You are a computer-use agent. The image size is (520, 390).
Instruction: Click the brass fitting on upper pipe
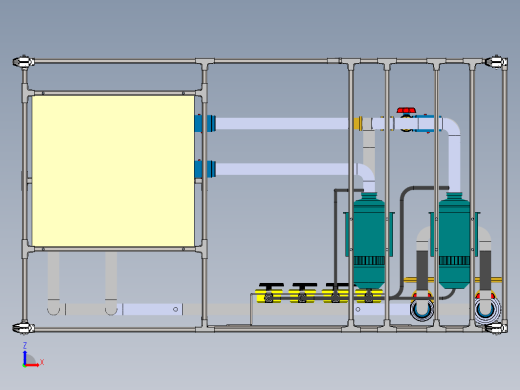[x=358, y=123]
